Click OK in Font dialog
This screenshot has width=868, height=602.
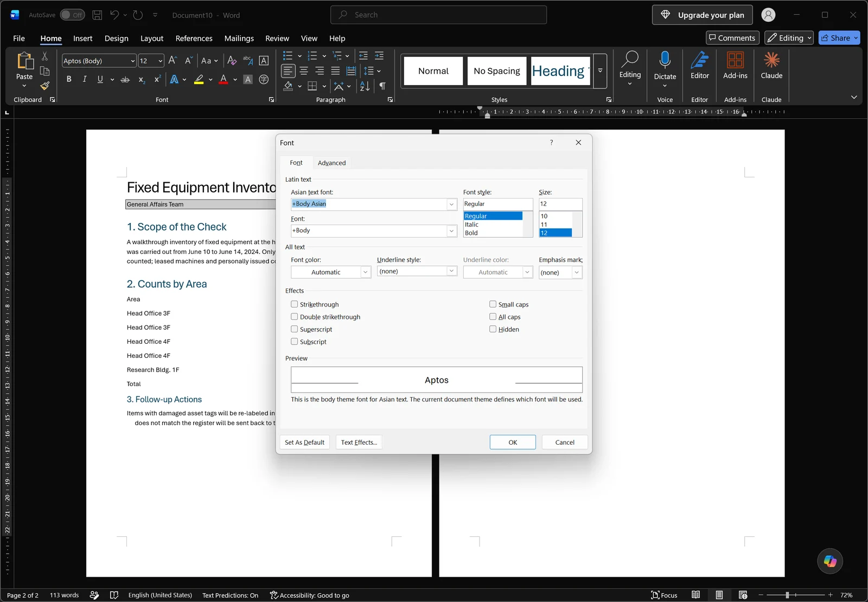coord(513,443)
